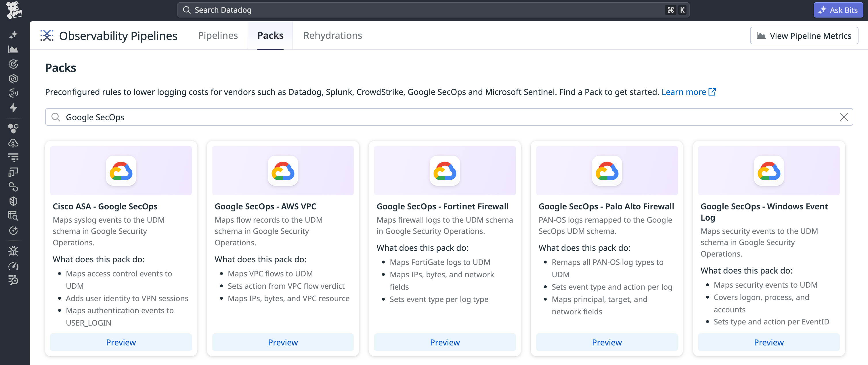This screenshot has width=868, height=365.
Task: Click the Windows Event Log pack logo
Action: 769,171
